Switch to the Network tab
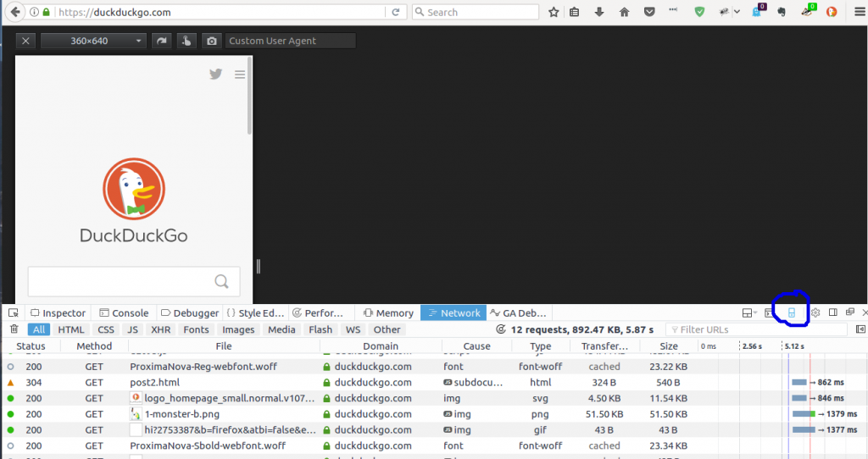Viewport: 868px width, 459px height. pos(453,313)
